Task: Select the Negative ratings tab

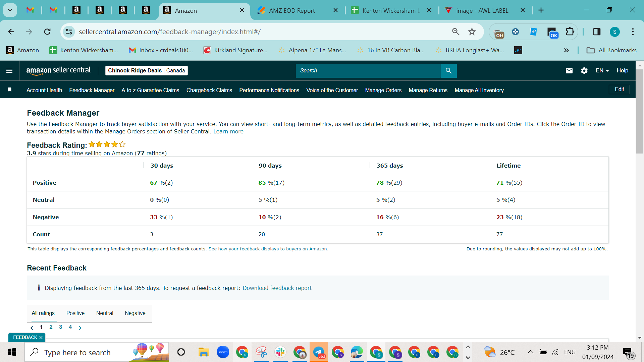Action: pos(135,313)
